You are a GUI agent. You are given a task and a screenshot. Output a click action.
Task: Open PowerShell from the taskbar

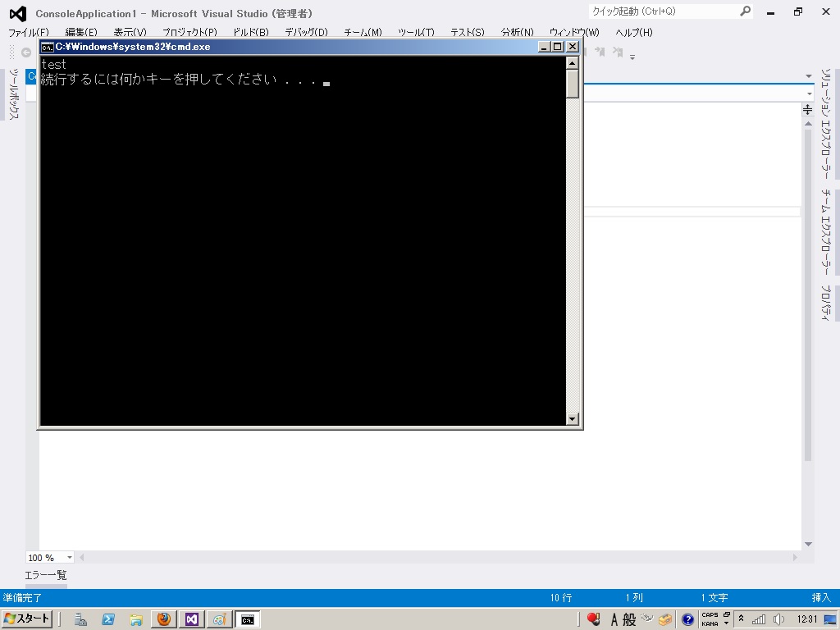tap(108, 620)
